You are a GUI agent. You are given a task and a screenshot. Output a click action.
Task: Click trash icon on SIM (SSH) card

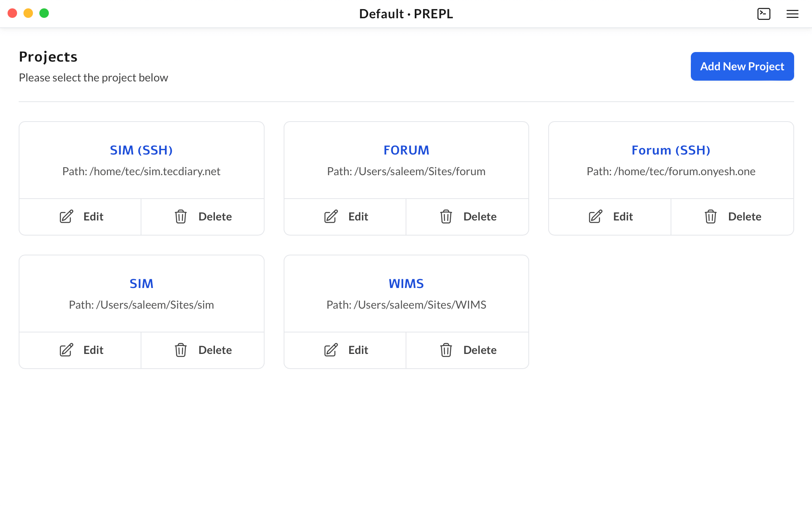point(181,216)
